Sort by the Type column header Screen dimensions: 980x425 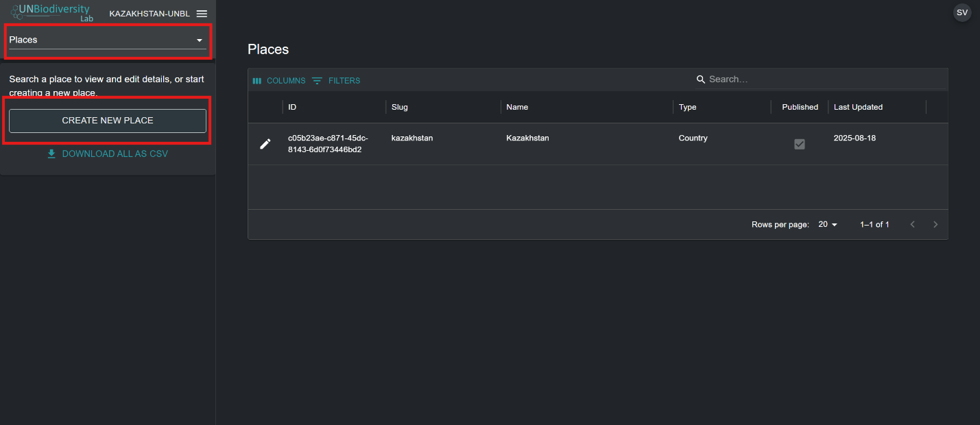click(x=687, y=107)
